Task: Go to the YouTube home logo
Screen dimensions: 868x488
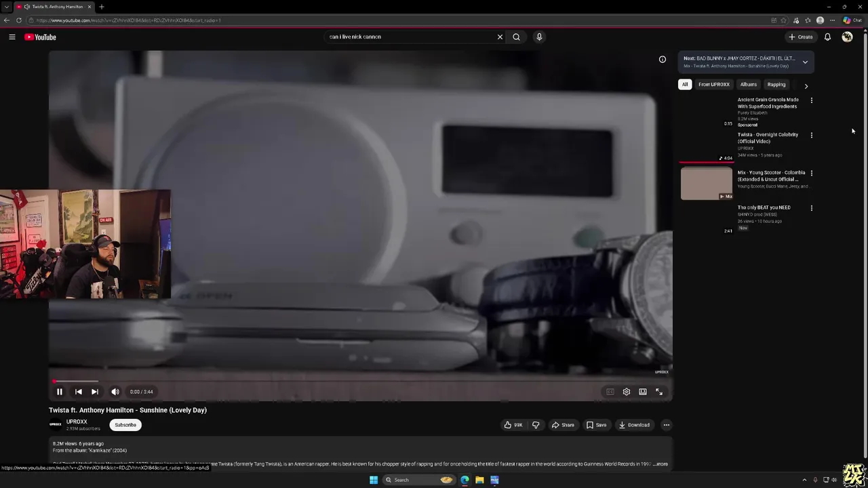Action: click(40, 37)
